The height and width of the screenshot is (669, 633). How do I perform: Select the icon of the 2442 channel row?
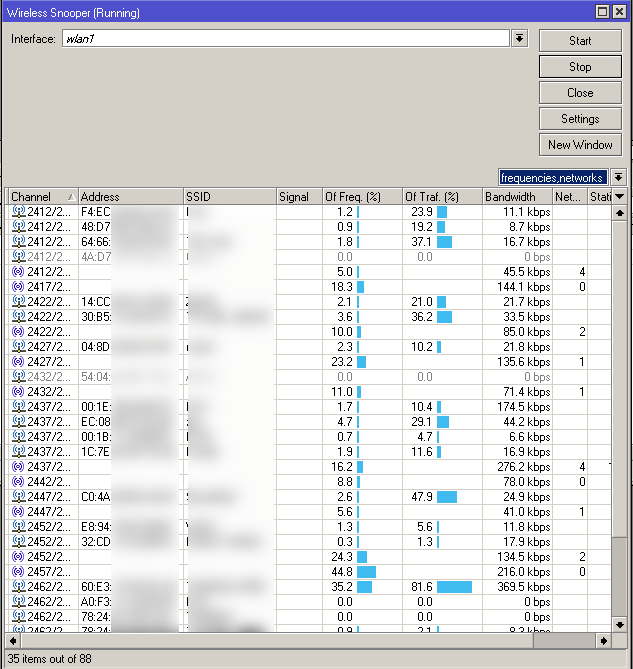point(18,482)
